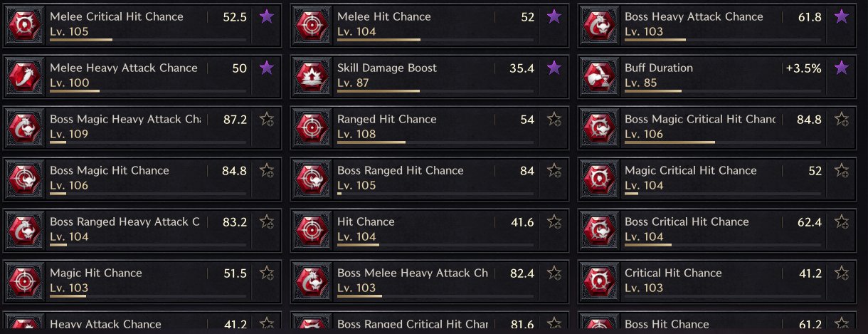Open the Hit Chance stat entry

pos(366,222)
